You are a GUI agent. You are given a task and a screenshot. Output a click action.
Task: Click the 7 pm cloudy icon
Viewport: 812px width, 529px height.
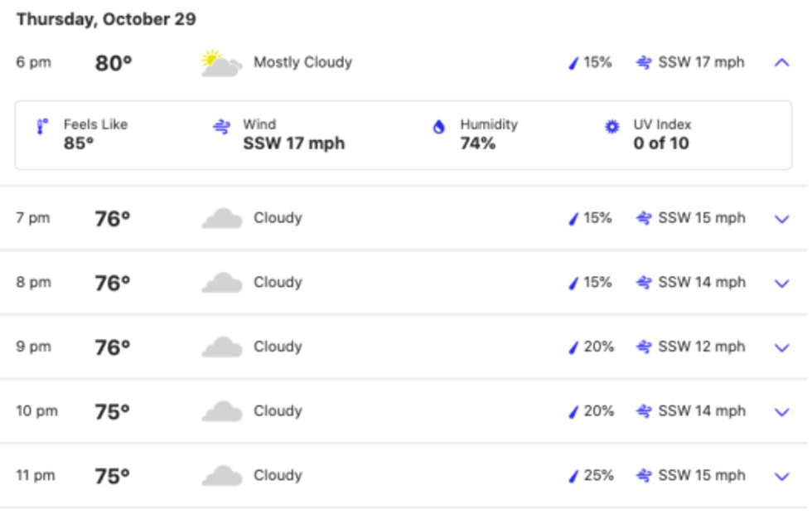click(221, 219)
